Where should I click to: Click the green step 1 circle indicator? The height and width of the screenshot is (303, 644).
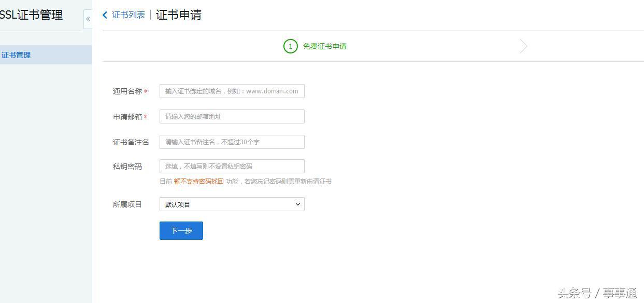(290, 46)
